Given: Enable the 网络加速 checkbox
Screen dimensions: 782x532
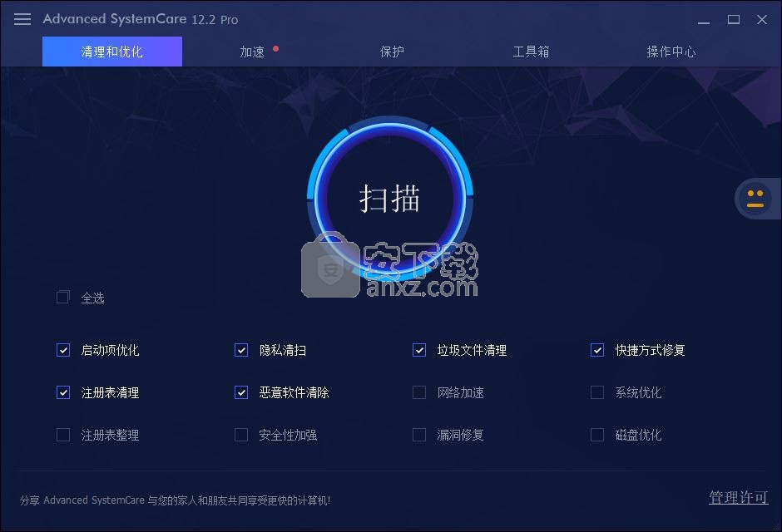Looking at the screenshot, I should (419, 392).
